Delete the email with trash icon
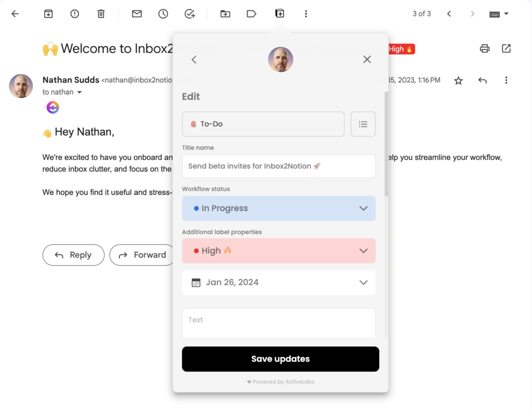The height and width of the screenshot is (409, 532). pyautogui.click(x=101, y=14)
